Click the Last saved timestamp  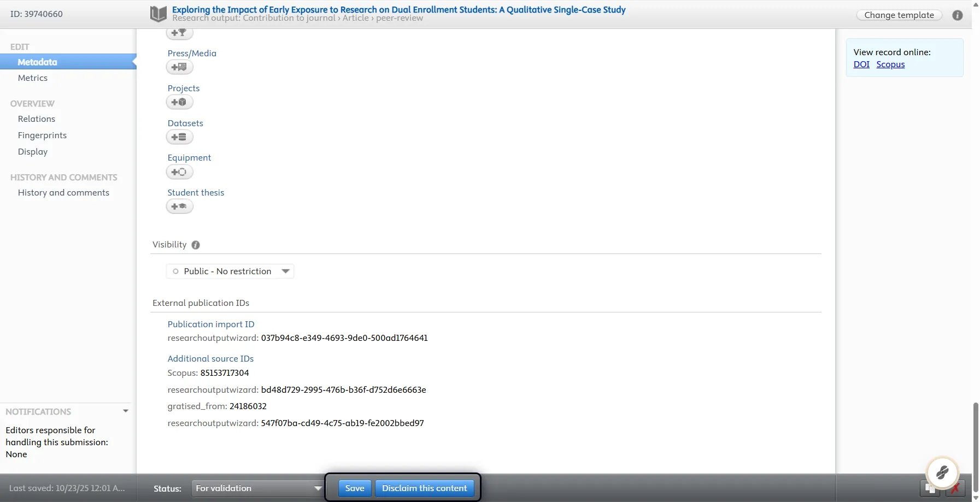[x=67, y=488]
